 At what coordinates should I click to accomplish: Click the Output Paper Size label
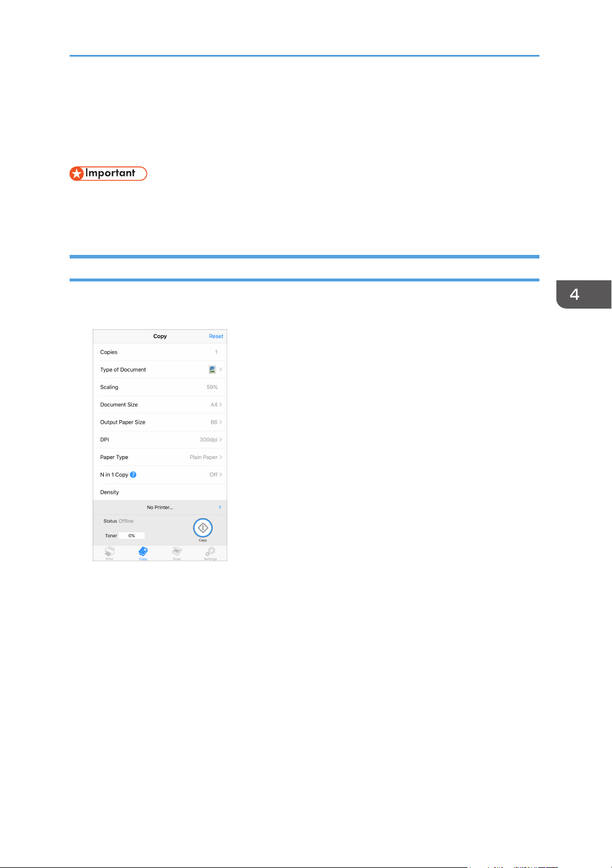click(x=123, y=422)
